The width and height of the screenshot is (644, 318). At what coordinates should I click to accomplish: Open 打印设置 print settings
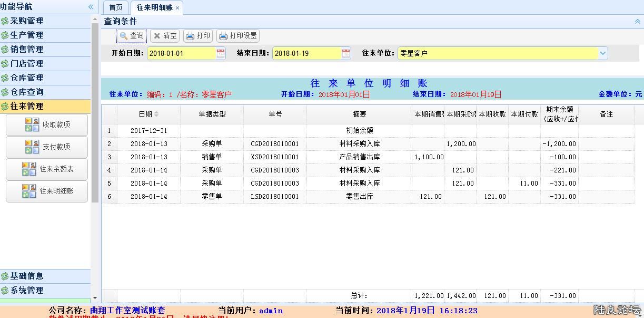pos(237,36)
